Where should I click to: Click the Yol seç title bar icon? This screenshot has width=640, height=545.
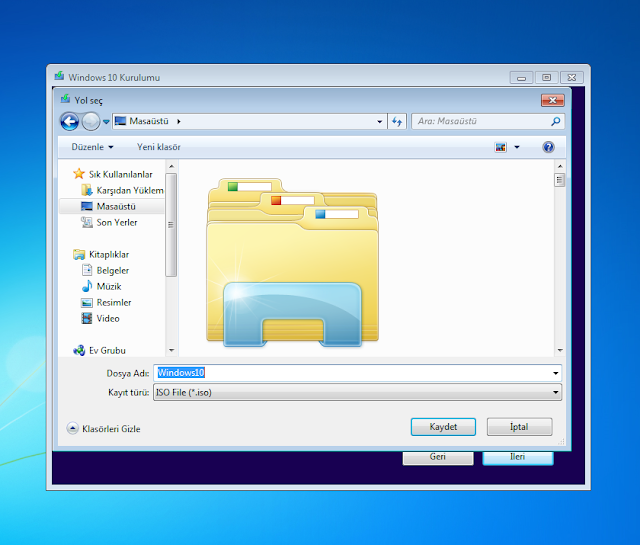pyautogui.click(x=65, y=99)
